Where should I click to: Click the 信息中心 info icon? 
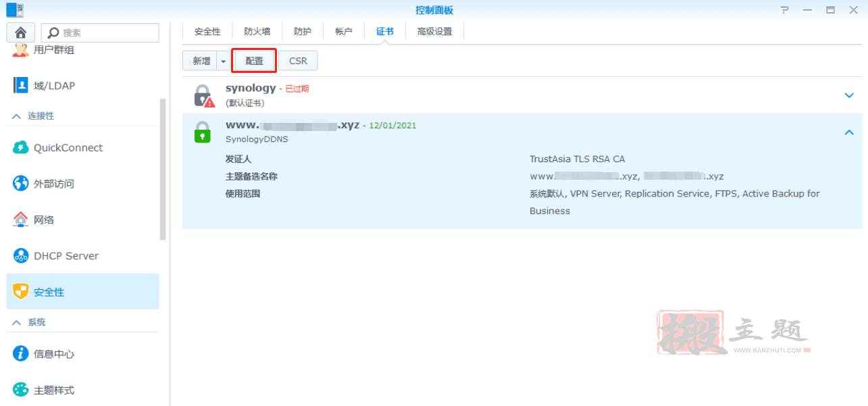pos(21,354)
